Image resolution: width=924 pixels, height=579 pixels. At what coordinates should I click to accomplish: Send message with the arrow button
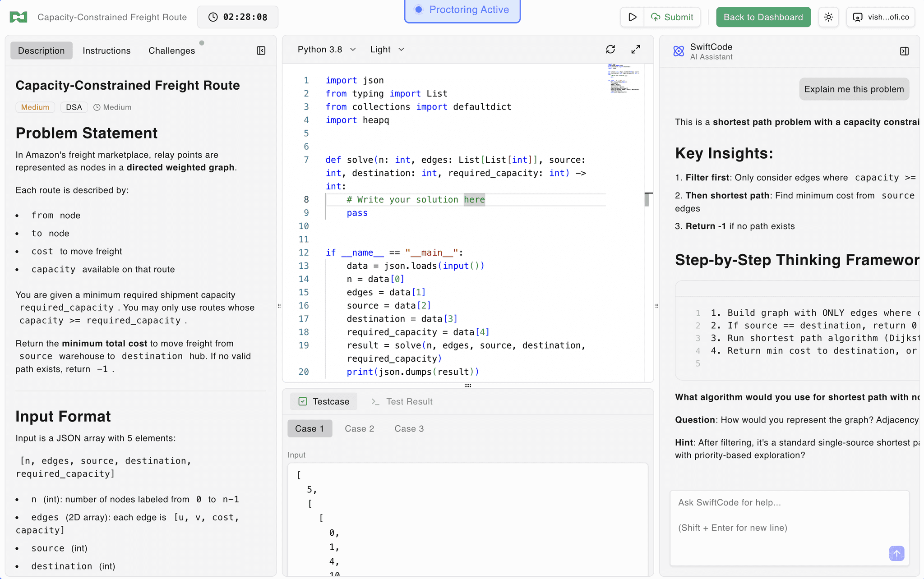coord(896,553)
